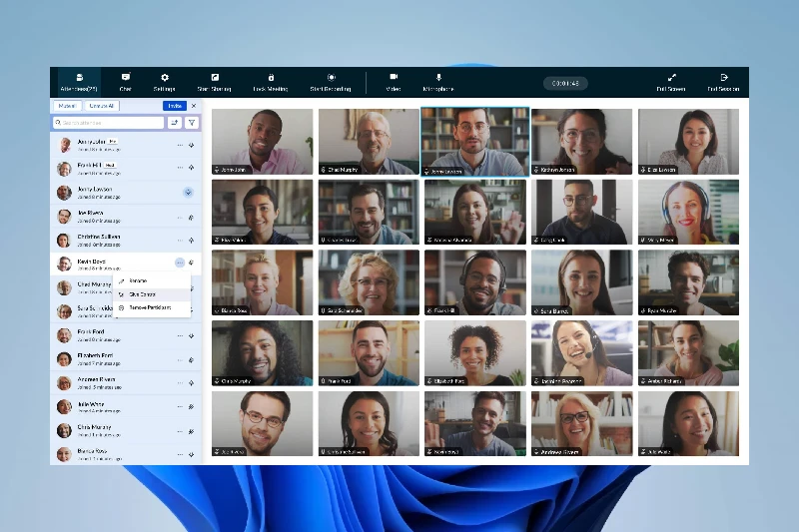Click the microphone icon on Andreea Rivera row
The width and height of the screenshot is (799, 532).
[x=192, y=383]
